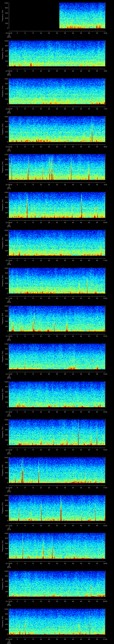Select the 23:12:00 time axis label

pos(9,336)
